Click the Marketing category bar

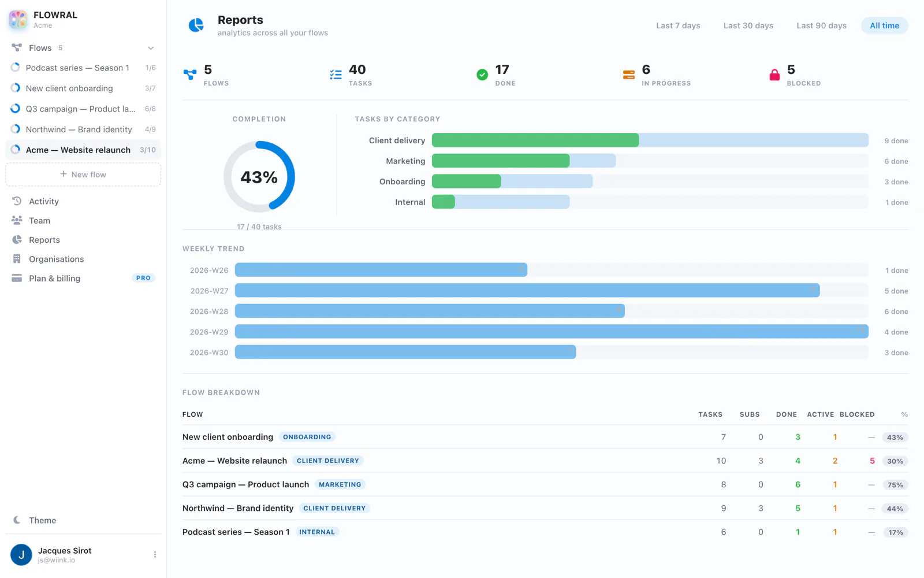(x=650, y=161)
